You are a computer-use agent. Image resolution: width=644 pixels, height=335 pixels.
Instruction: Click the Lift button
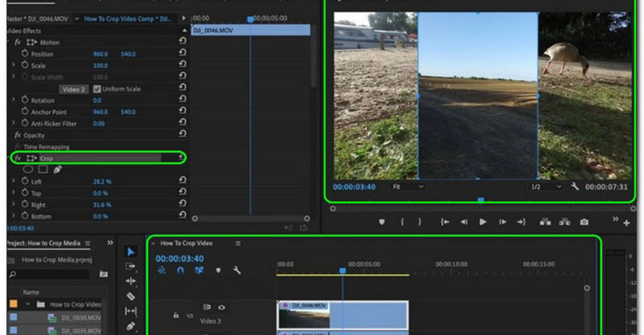pyautogui.click(x=546, y=222)
